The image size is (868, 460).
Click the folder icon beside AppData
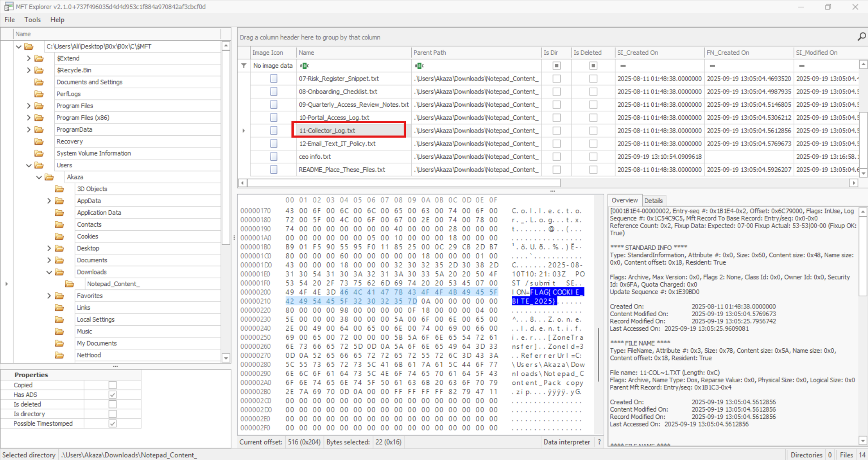click(x=59, y=201)
